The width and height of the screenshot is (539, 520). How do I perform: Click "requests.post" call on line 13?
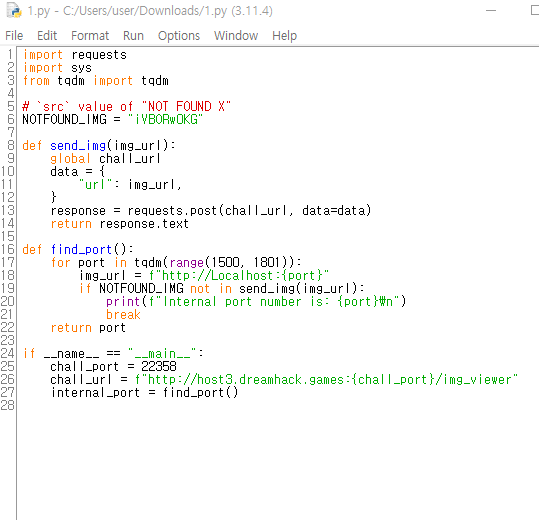pos(172,211)
